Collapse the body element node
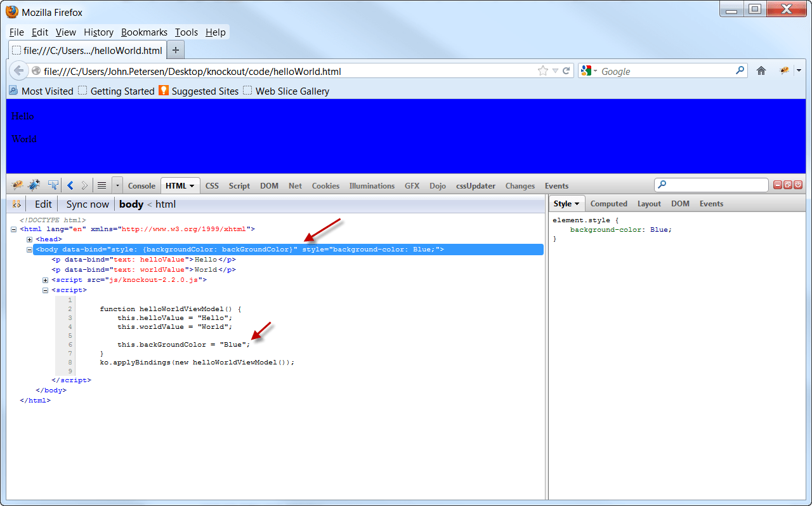The height and width of the screenshot is (506, 812). (29, 250)
